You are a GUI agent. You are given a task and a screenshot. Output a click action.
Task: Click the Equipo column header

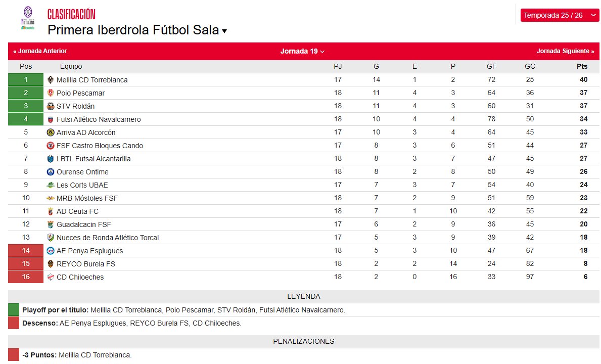pyautogui.click(x=71, y=66)
